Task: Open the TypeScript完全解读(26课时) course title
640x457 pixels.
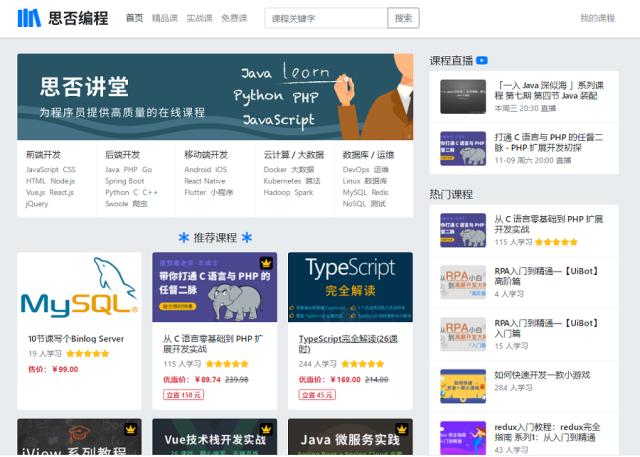Action: [344, 343]
